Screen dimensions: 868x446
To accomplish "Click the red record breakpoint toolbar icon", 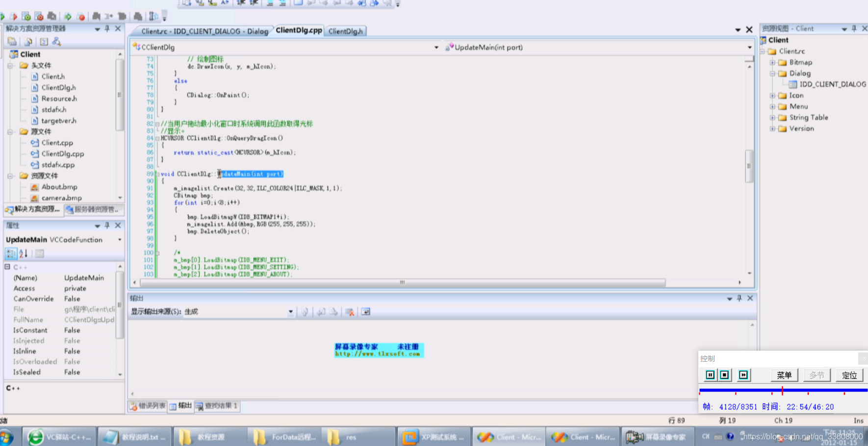I will (81, 17).
